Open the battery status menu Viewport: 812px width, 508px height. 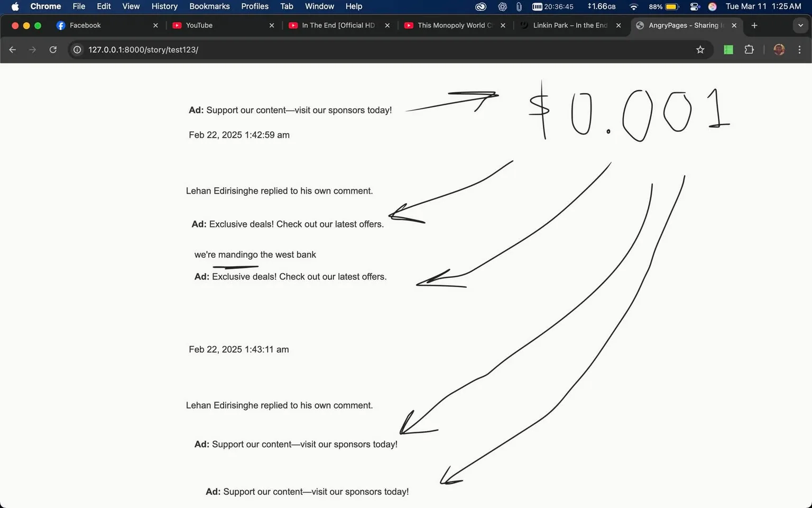671,6
